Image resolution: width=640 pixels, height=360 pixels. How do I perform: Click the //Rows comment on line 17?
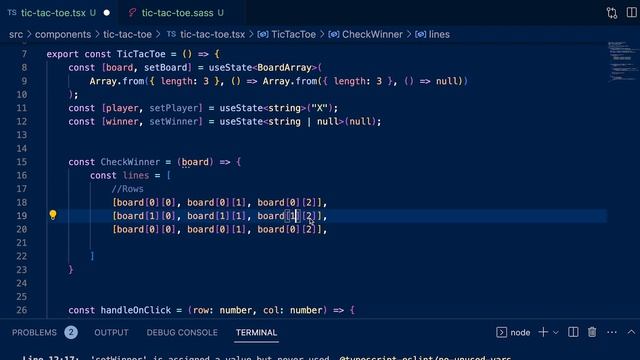(x=127, y=189)
